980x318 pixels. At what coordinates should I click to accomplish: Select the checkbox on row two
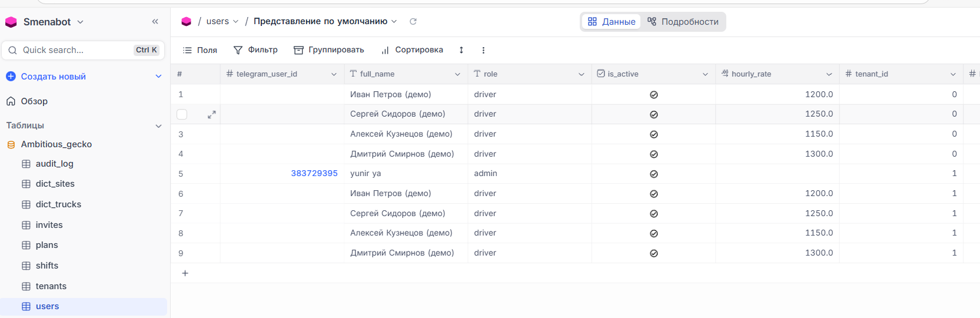pos(182,115)
